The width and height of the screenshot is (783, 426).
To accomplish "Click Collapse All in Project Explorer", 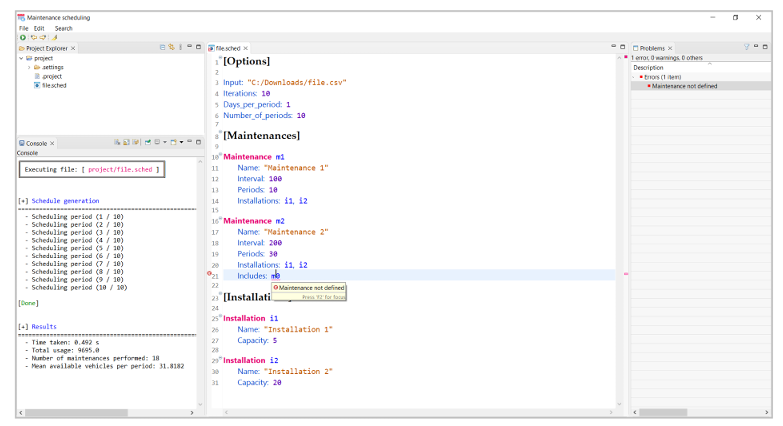I will [162, 47].
